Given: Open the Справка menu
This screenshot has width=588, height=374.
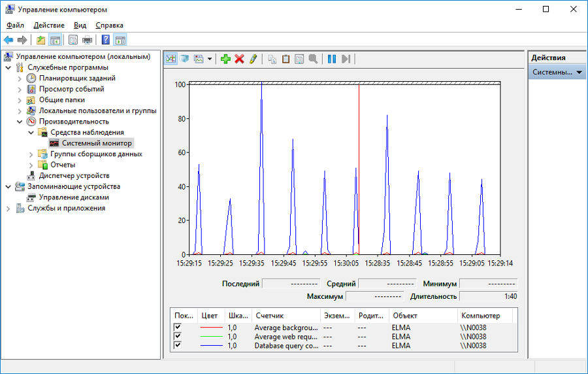Looking at the screenshot, I should (x=109, y=25).
